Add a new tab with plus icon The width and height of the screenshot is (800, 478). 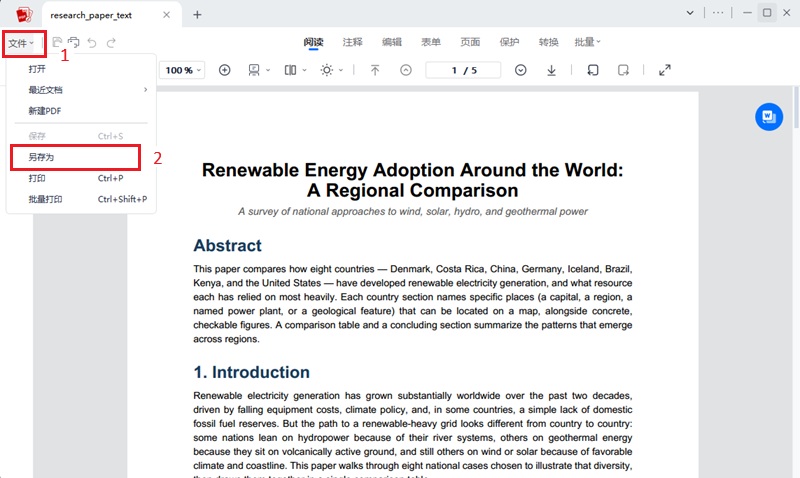pyautogui.click(x=197, y=15)
